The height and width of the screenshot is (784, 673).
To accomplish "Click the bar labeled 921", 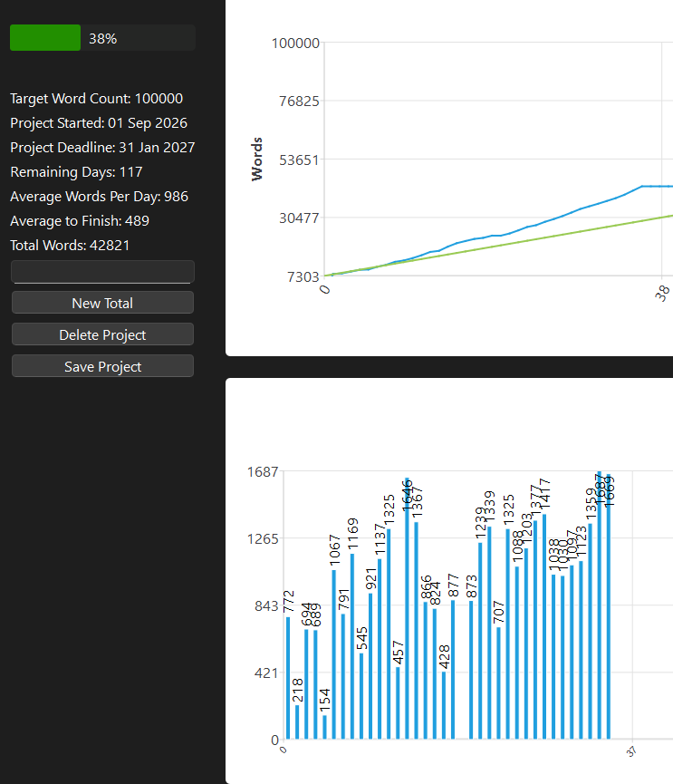I will (x=370, y=666).
